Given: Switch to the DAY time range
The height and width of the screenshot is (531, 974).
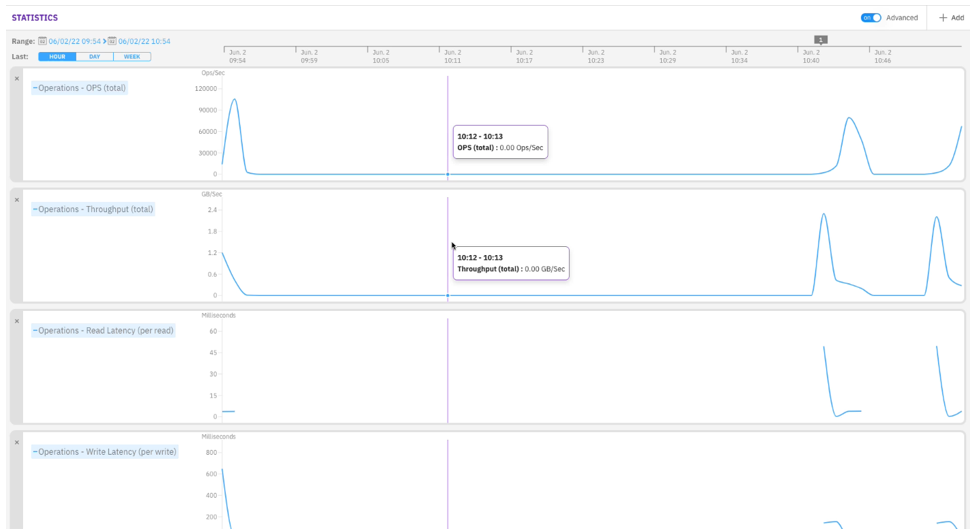Looking at the screenshot, I should 95,57.
